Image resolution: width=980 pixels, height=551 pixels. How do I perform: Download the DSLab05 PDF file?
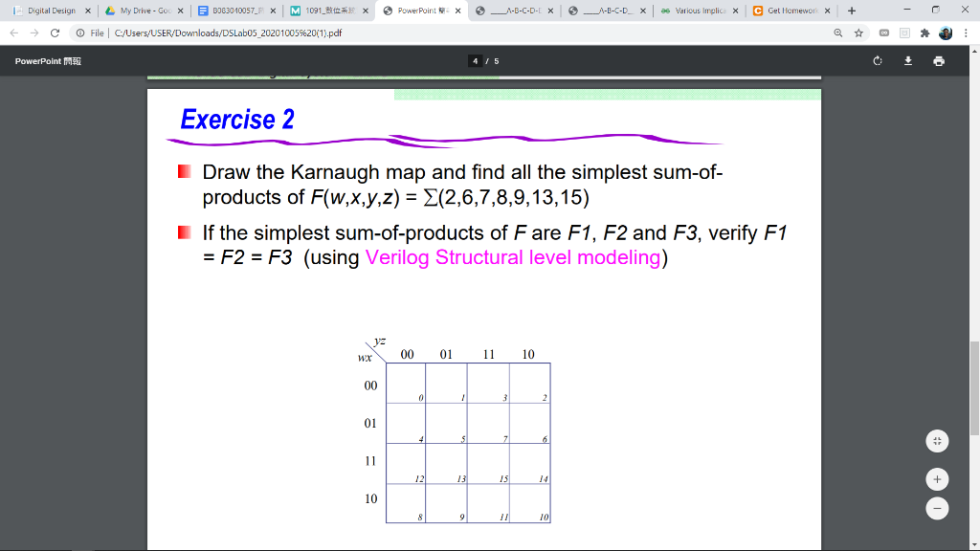(x=907, y=60)
